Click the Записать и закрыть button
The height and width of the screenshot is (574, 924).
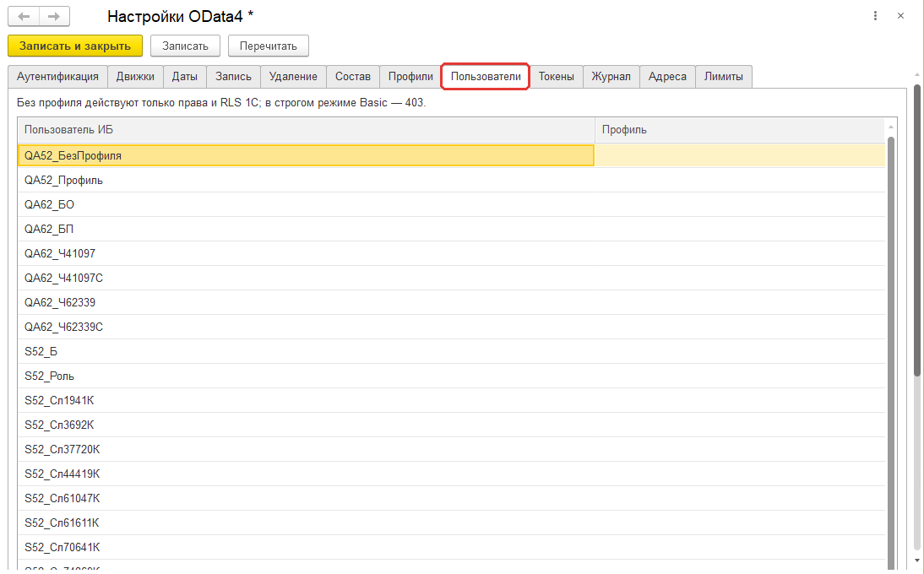pyautogui.click(x=75, y=46)
